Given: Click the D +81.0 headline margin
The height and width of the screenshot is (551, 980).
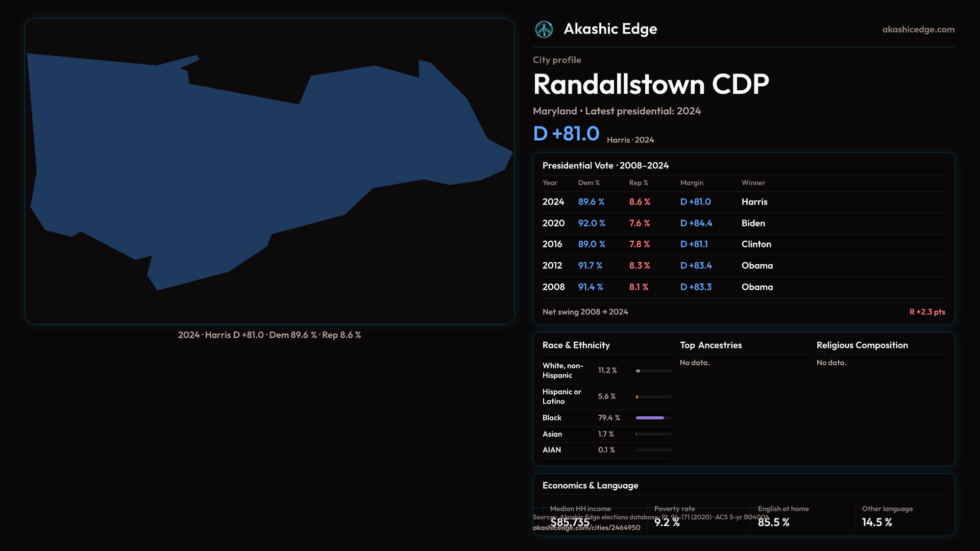Looking at the screenshot, I should [566, 134].
